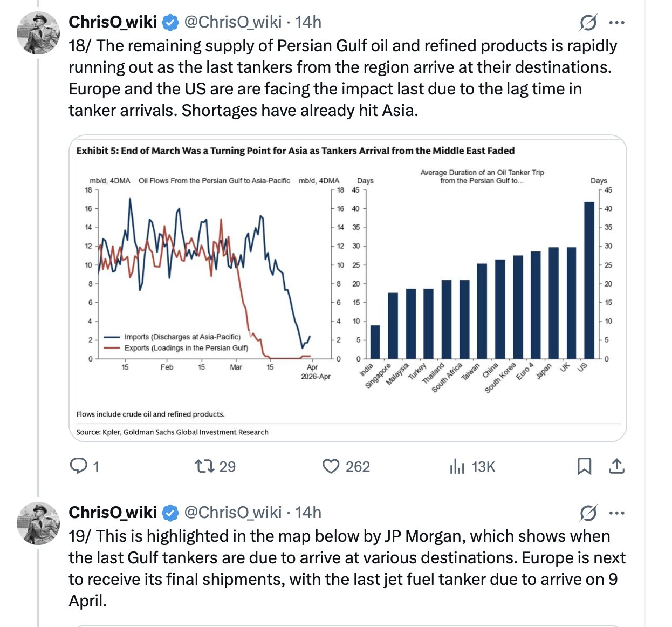This screenshot has height=627, width=672.
Task: Click Grok icon on tweet 18
Action: 588,23
